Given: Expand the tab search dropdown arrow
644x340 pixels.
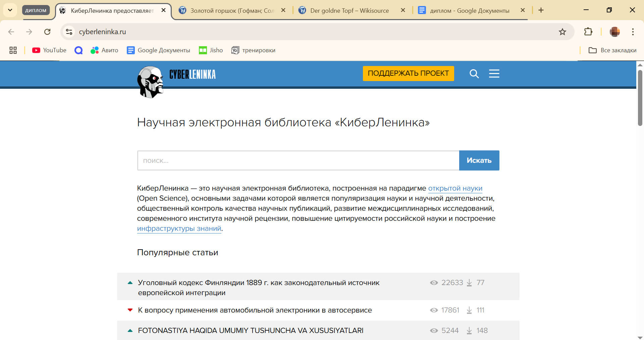Looking at the screenshot, I should point(10,10).
